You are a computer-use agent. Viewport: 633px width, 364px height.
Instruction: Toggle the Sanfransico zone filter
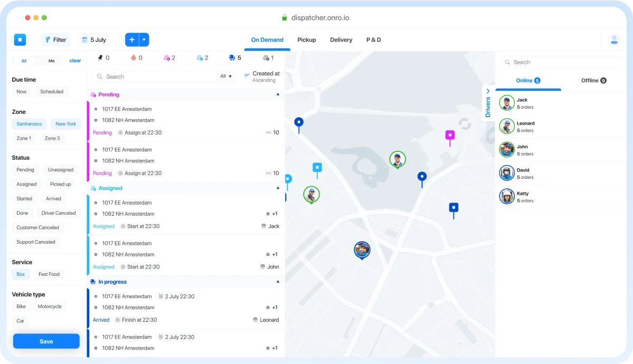tap(29, 124)
